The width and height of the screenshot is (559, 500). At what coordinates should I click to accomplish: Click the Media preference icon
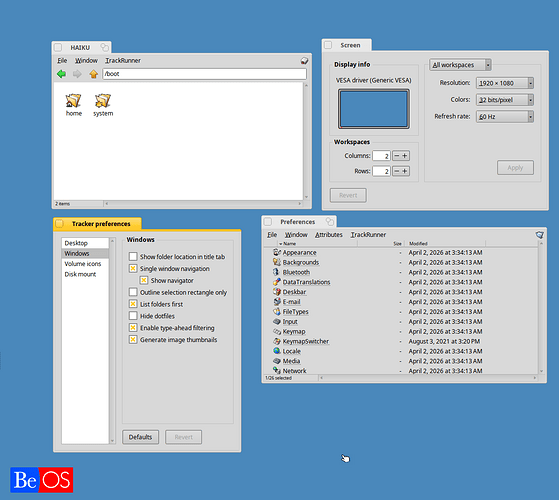coord(277,361)
